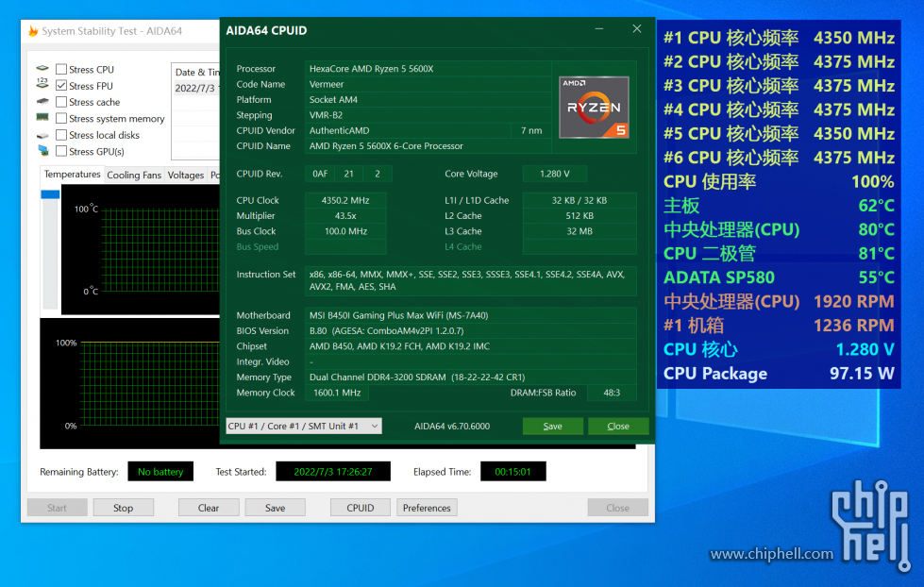The width and height of the screenshot is (924, 587).
Task: Click the AMD Ryzen 5 logo
Action: pos(594,108)
